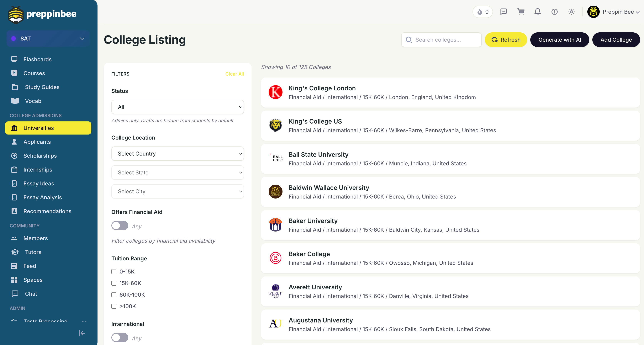The image size is (644, 345).
Task: Open the notifications bell
Action: click(x=537, y=12)
